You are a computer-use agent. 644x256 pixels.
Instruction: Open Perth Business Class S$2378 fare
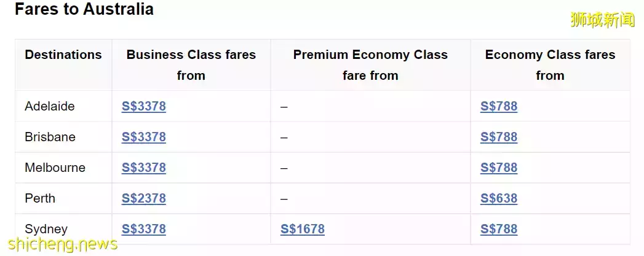(143, 198)
